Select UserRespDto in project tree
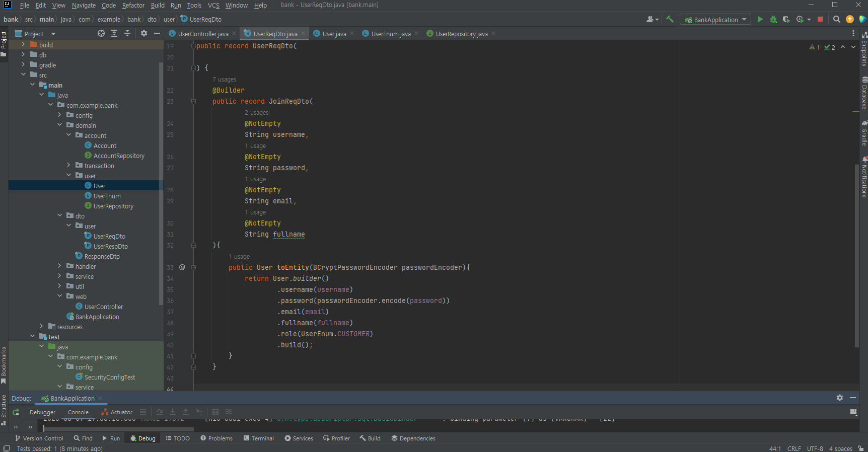 [110, 246]
